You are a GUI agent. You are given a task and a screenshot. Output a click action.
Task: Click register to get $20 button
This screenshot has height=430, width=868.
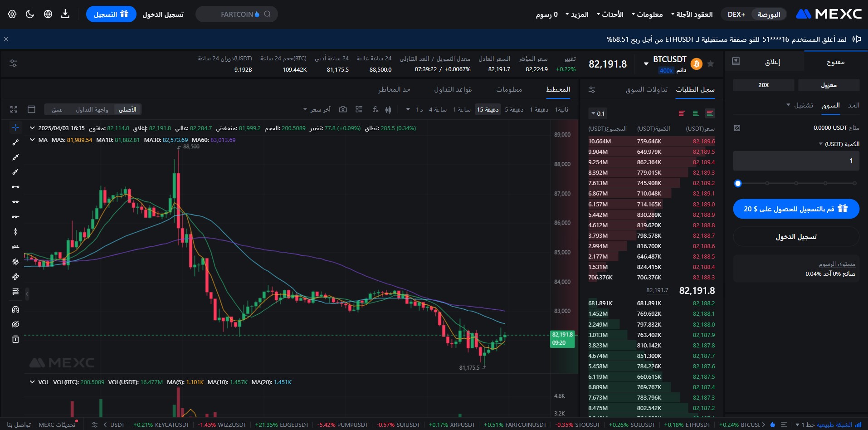pyautogui.click(x=796, y=209)
